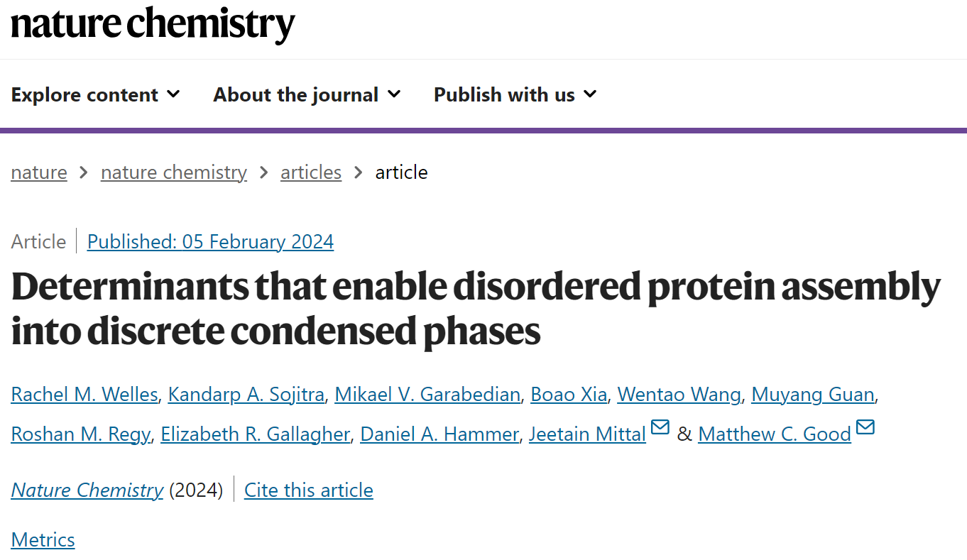Click the envelope icon next to Jeetain Mittal
Image resolution: width=967 pixels, height=560 pixels.
pos(660,427)
